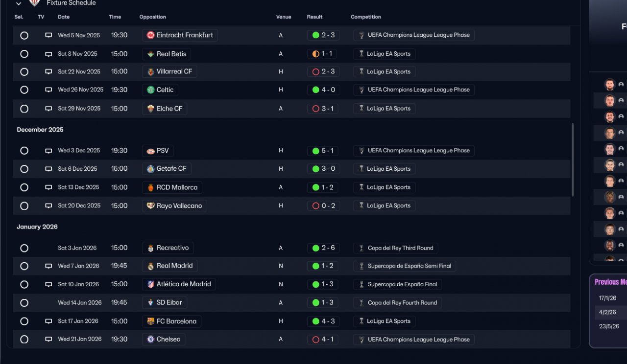Click the fixture list vertical scrollbar
The image size is (627, 364).
pos(572,159)
